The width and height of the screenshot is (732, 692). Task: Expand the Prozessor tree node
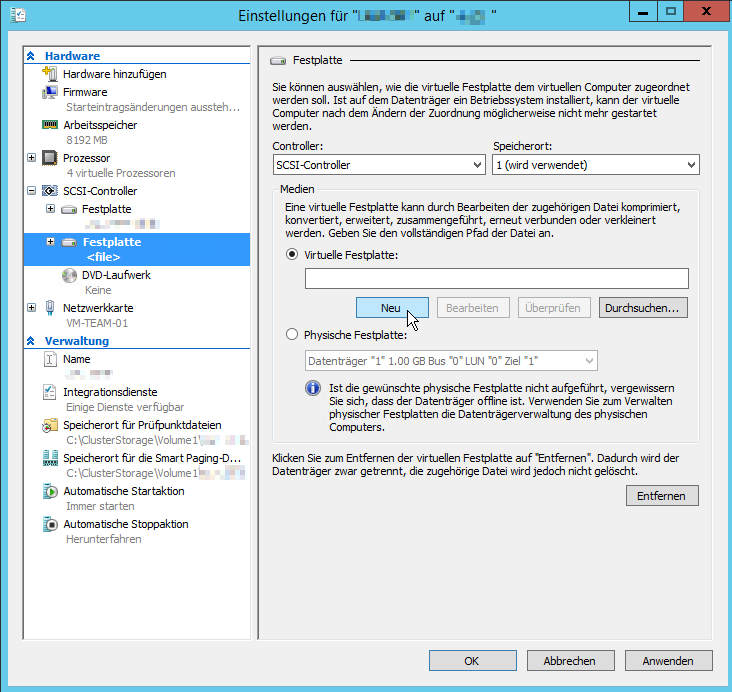pos(32,158)
